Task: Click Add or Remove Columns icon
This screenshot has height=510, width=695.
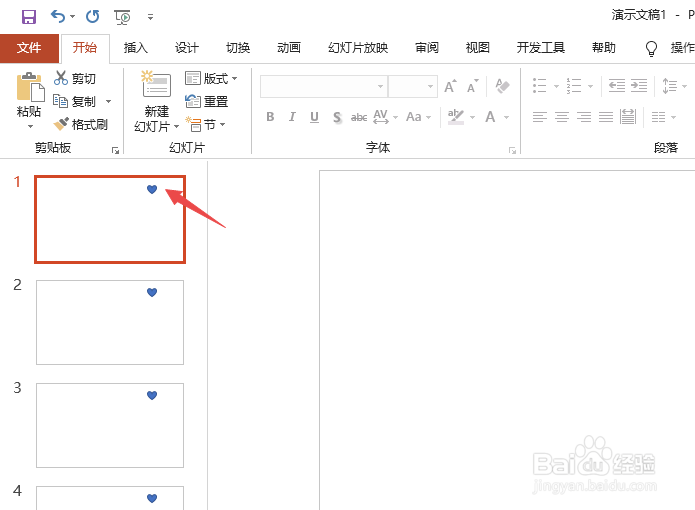Action: point(659,117)
